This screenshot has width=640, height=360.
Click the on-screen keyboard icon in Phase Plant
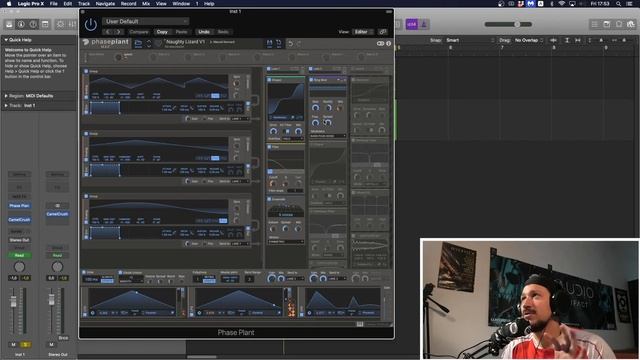(x=360, y=324)
